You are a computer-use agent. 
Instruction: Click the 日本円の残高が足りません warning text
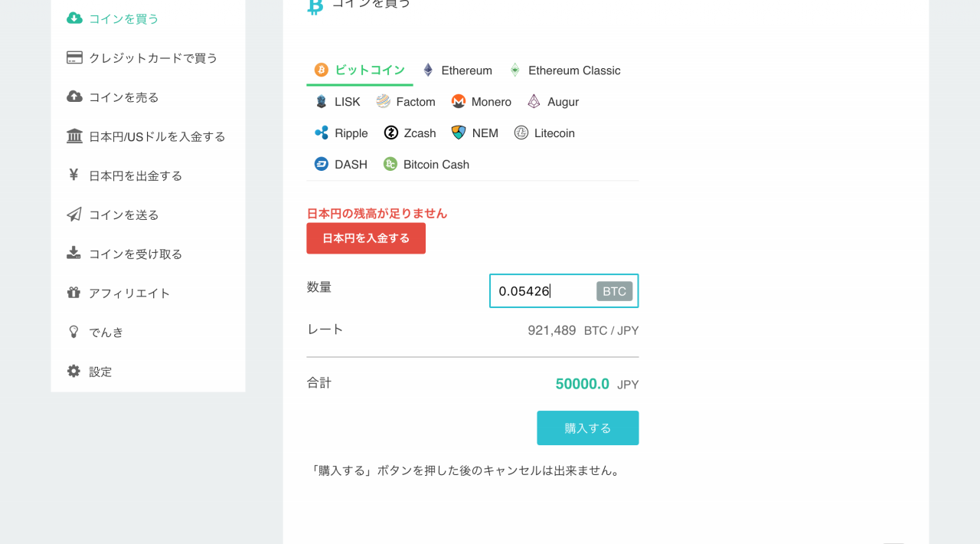tap(377, 214)
